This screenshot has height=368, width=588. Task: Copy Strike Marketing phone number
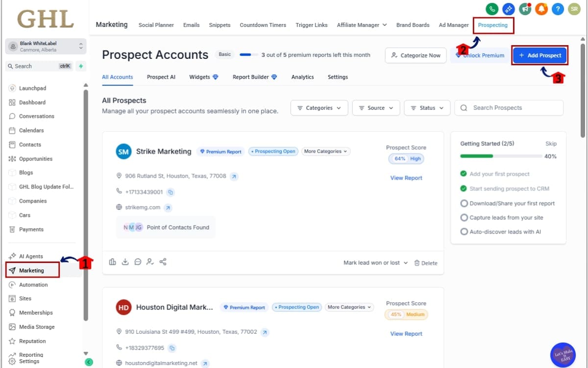(171, 192)
